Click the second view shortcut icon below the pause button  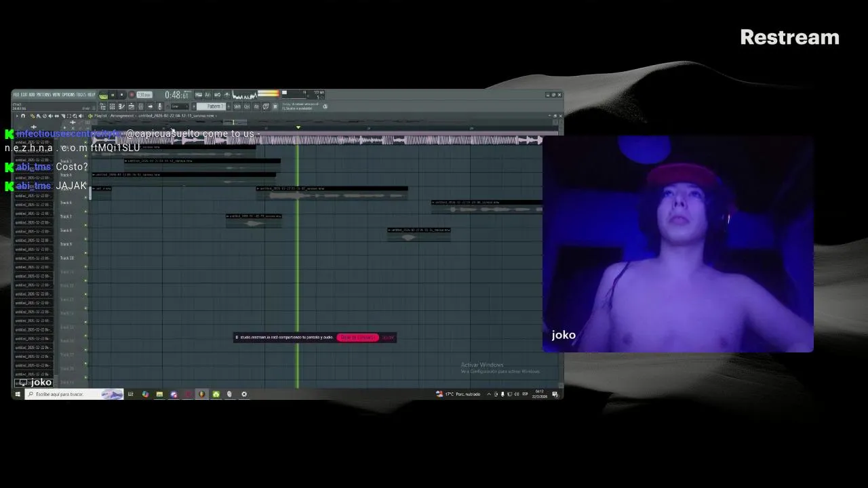point(112,106)
